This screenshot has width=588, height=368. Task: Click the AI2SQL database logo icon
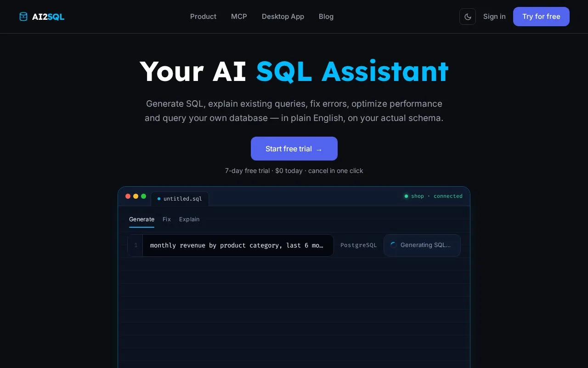[x=23, y=17]
